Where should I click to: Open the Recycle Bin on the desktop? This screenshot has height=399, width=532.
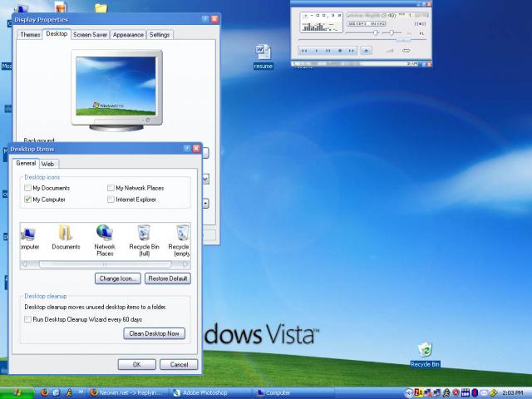[x=425, y=350]
